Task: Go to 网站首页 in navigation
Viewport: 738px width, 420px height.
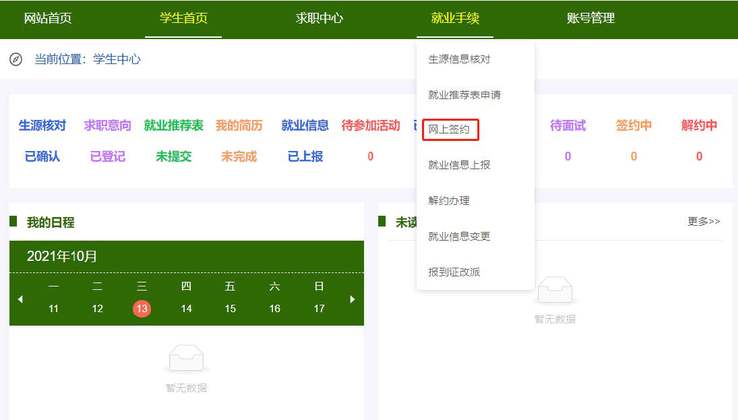Action: point(48,18)
